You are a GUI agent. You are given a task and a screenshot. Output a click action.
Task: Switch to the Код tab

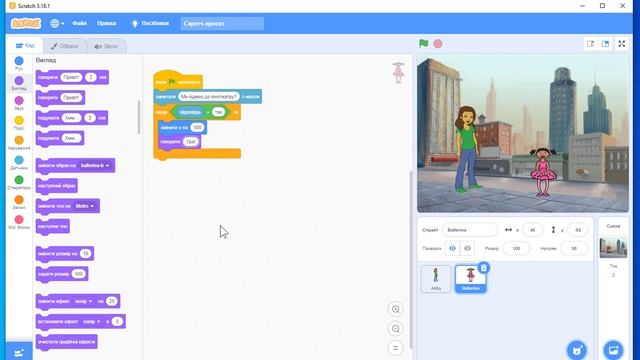pos(25,46)
